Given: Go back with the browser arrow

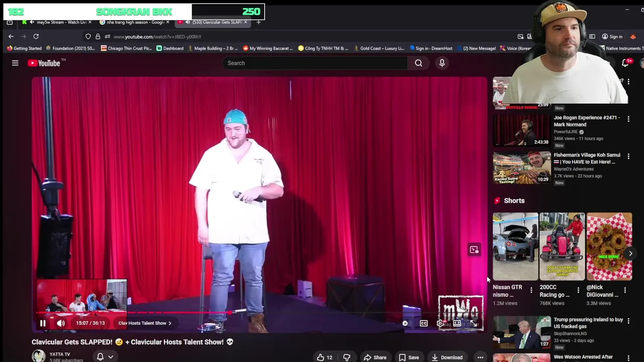Looking at the screenshot, I should [11, 36].
